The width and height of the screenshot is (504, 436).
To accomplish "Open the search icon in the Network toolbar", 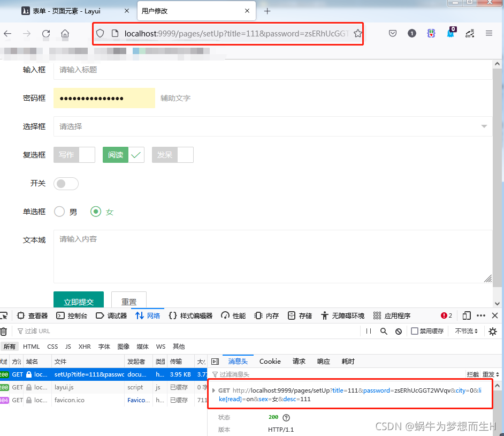I will pyautogui.click(x=384, y=330).
